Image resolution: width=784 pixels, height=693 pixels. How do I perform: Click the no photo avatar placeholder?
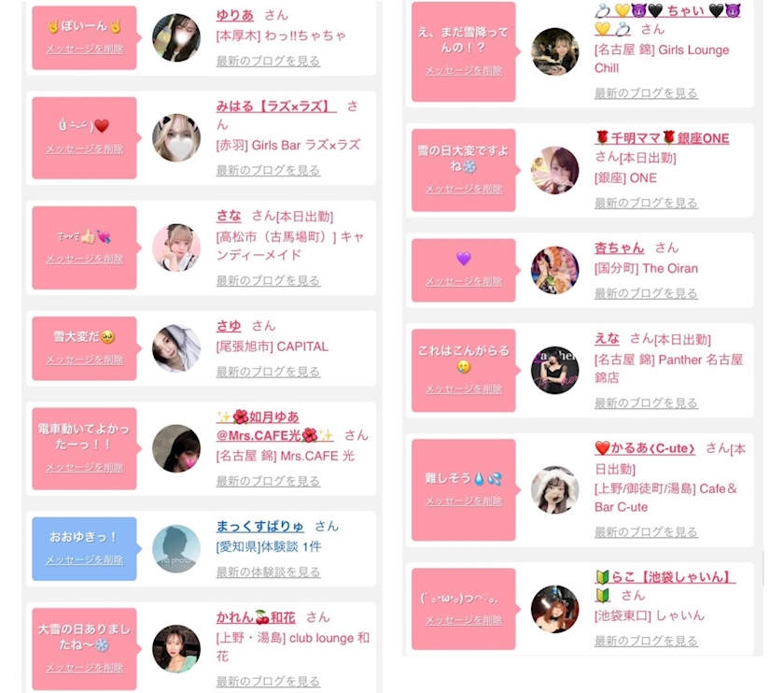[x=176, y=549]
